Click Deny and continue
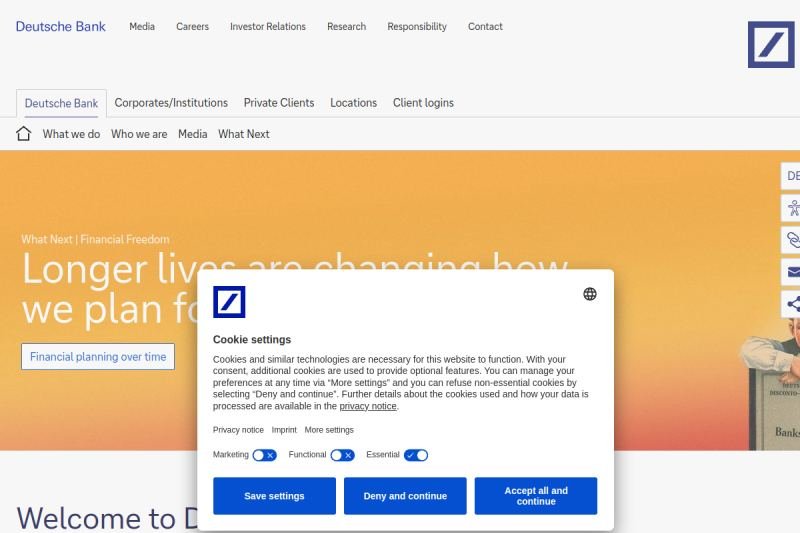 click(x=405, y=496)
